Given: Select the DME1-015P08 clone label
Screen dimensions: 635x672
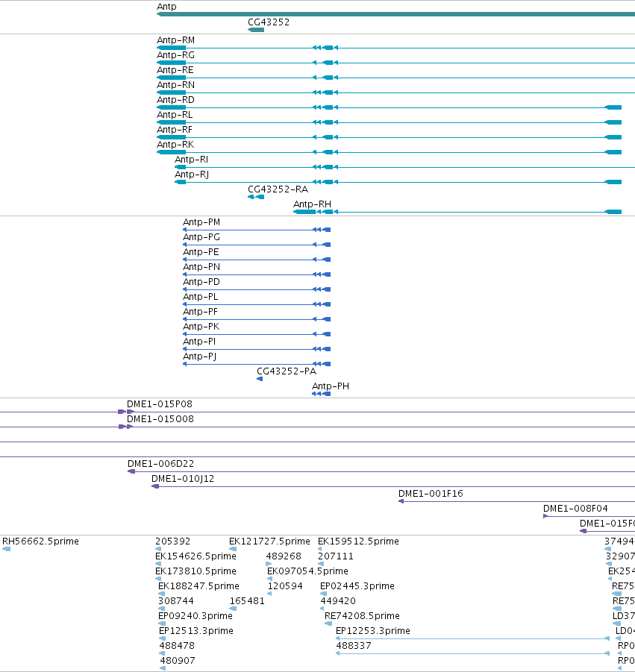Looking at the screenshot, I should 160,404.
